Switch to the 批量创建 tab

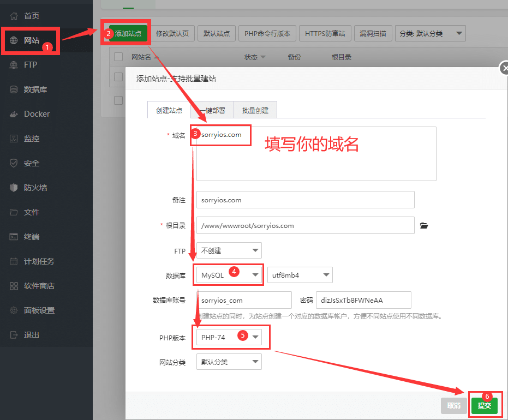[255, 110]
